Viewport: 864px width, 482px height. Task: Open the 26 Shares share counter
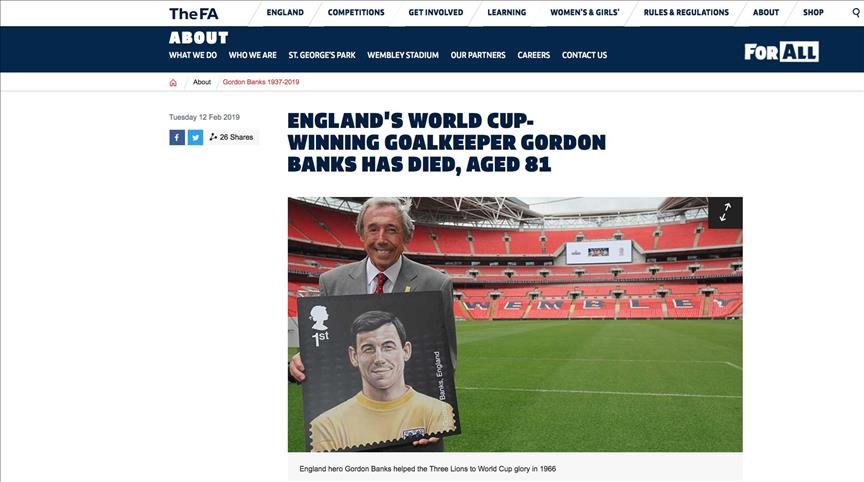pyautogui.click(x=232, y=137)
